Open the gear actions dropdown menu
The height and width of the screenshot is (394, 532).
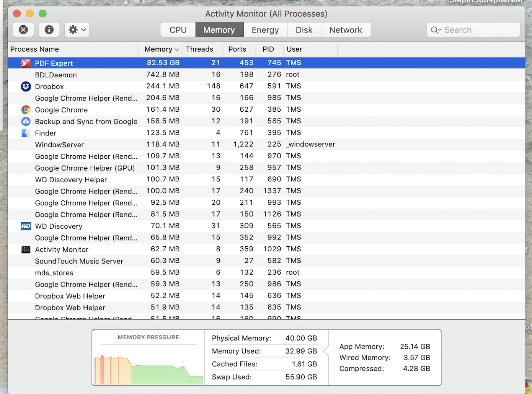point(77,30)
